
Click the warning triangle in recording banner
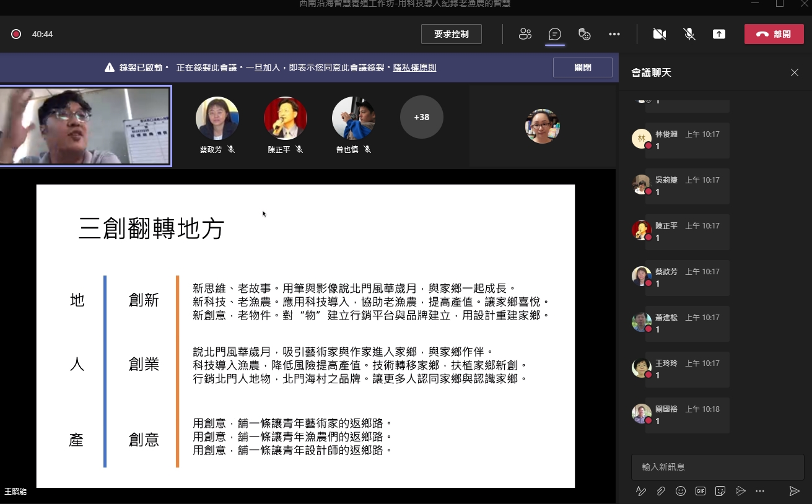click(110, 67)
